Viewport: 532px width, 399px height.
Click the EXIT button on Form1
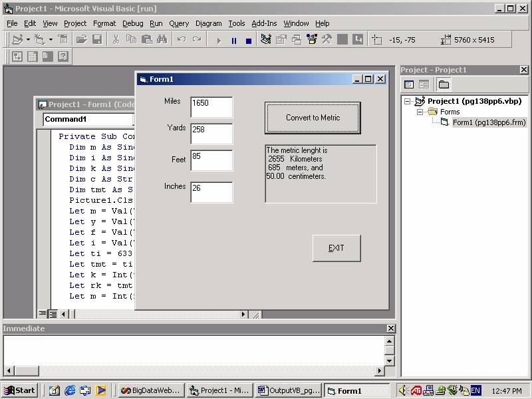pyautogui.click(x=336, y=248)
